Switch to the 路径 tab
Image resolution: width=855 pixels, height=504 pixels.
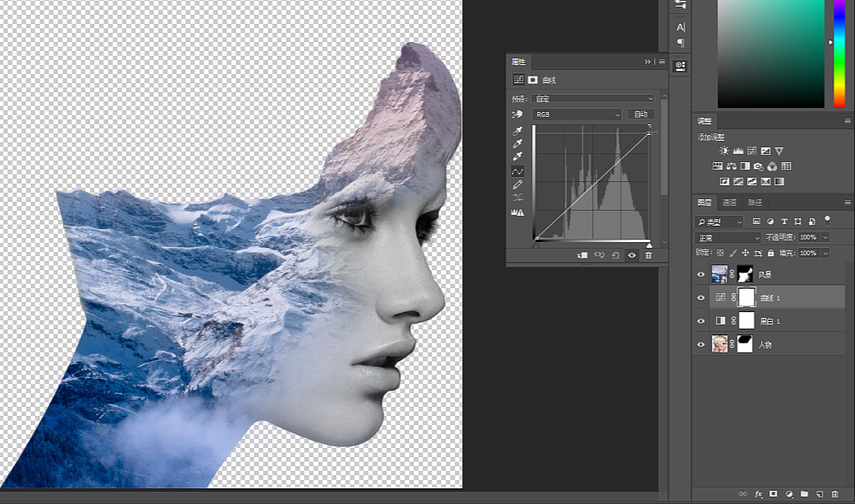pos(755,203)
